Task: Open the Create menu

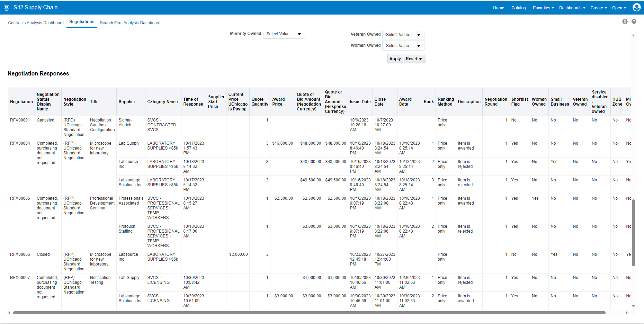Action: pyautogui.click(x=599, y=8)
